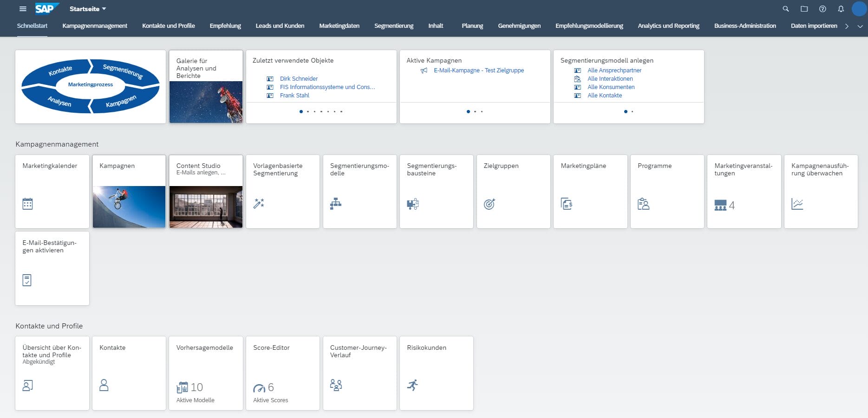Open the user profile avatar
Image resolution: width=868 pixels, height=418 pixels.
pyautogui.click(x=859, y=9)
